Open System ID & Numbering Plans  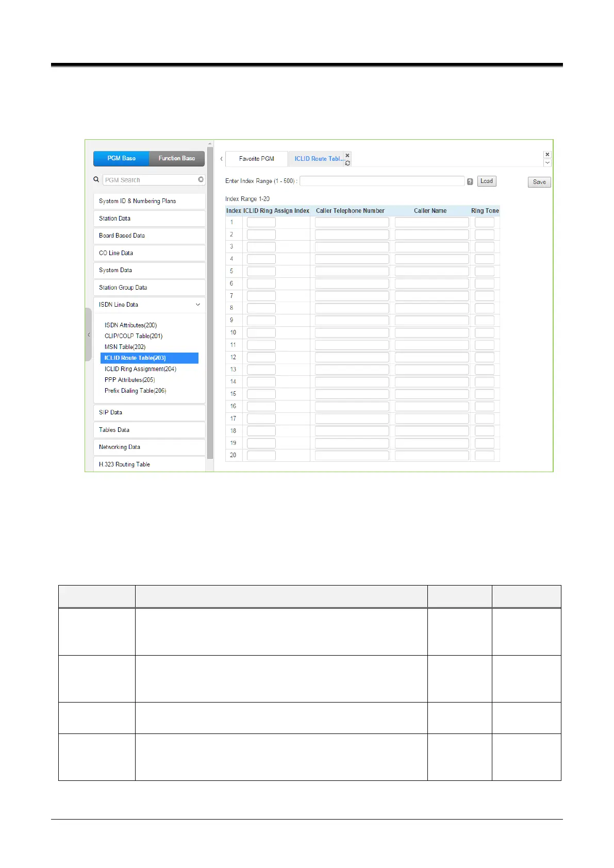click(150, 201)
